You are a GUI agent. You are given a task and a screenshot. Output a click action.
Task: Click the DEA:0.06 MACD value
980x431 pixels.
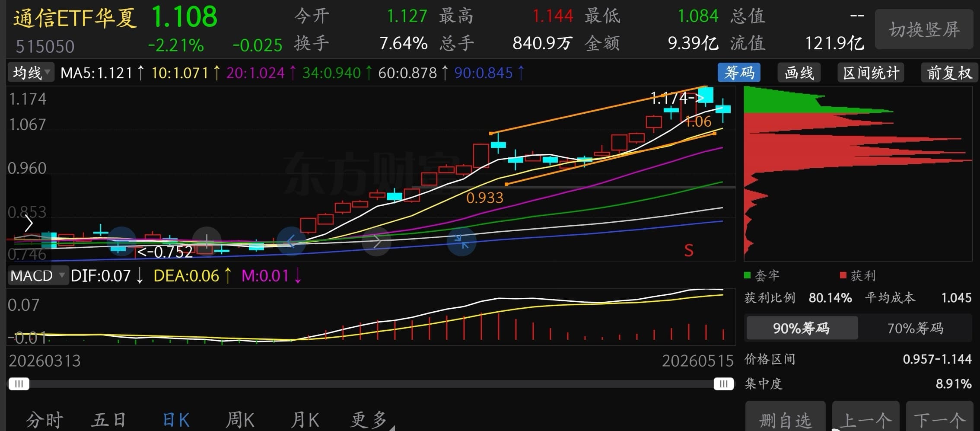186,276
